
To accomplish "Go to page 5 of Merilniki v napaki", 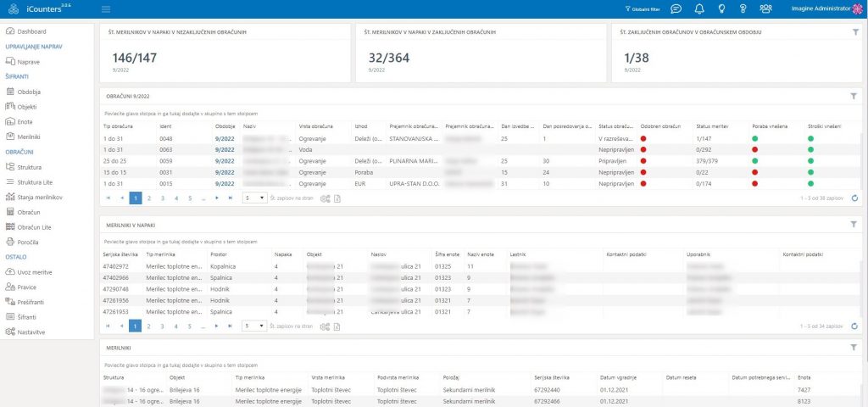I will 189,326.
